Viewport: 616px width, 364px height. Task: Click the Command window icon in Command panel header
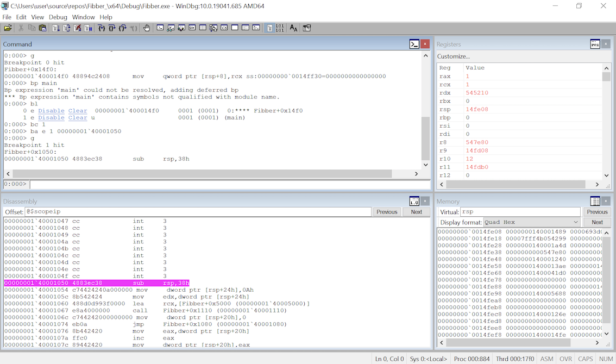click(414, 44)
